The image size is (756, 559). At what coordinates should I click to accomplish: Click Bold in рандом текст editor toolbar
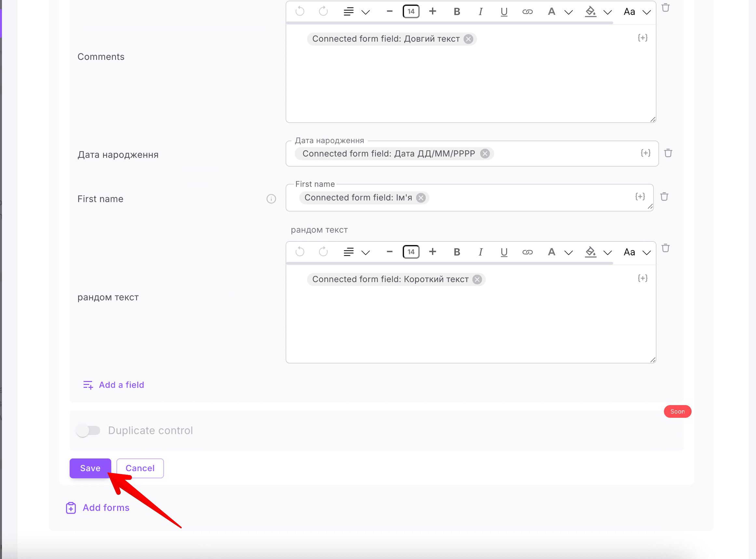pos(457,252)
